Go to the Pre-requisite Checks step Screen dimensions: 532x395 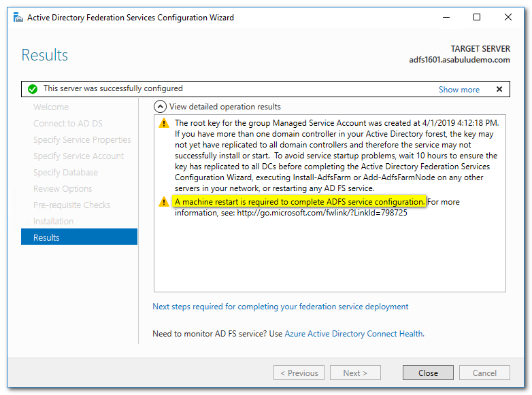(x=71, y=205)
